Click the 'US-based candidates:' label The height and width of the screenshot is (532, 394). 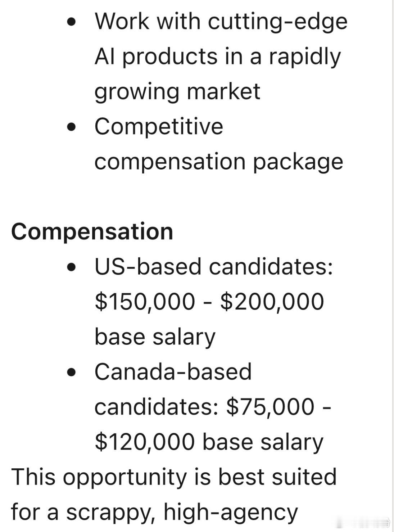214,267
